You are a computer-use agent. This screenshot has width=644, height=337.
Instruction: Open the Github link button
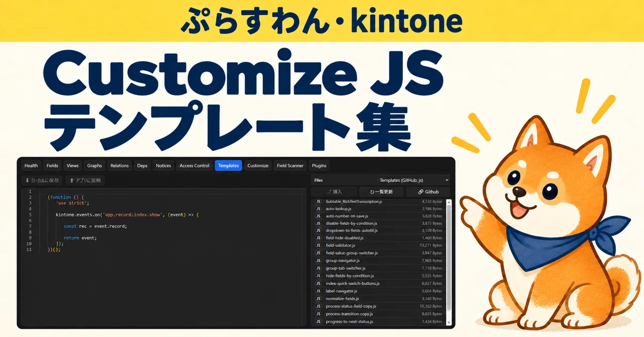coord(428,192)
